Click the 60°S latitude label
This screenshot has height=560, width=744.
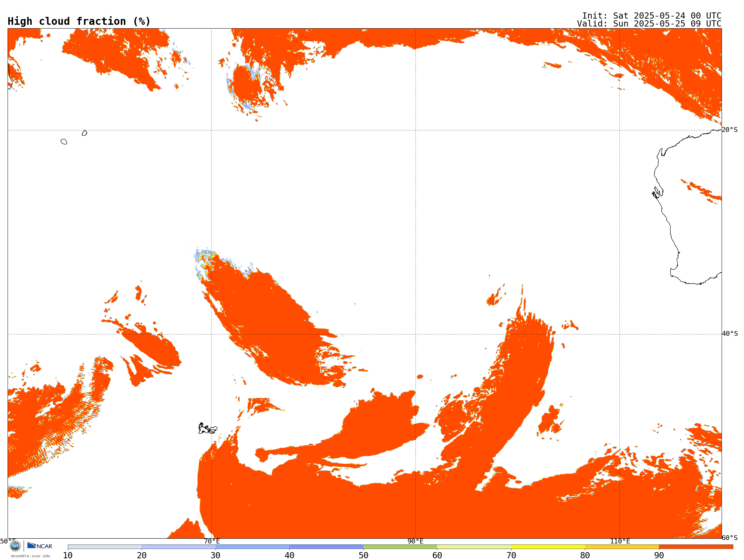coord(730,538)
